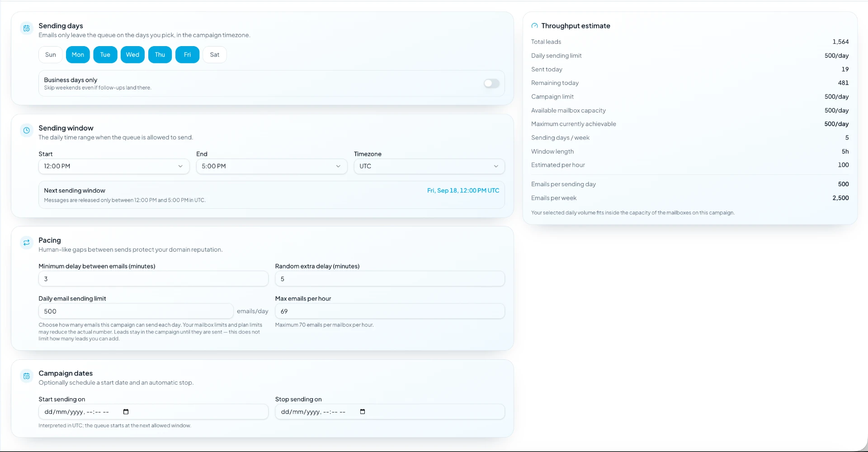The image size is (868, 452).
Task: Open the Start sending on date picker icon
Action: click(126, 412)
